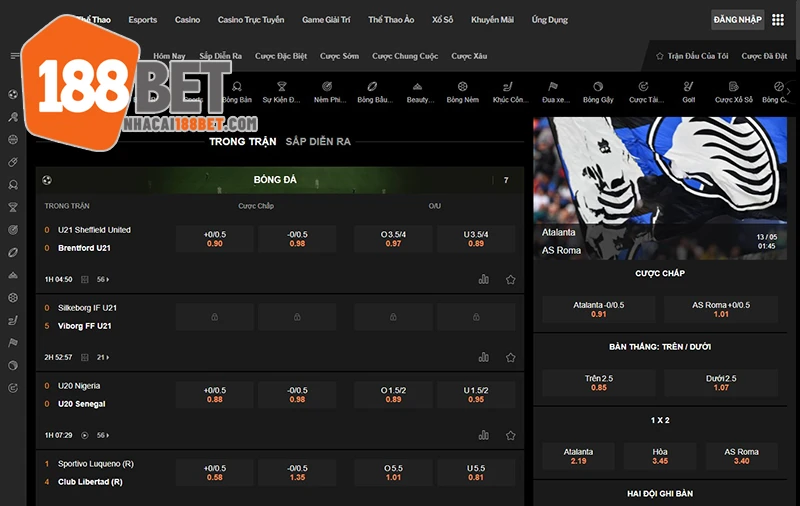
Task: Click the darts target icon in left sidebar
Action: point(13,230)
